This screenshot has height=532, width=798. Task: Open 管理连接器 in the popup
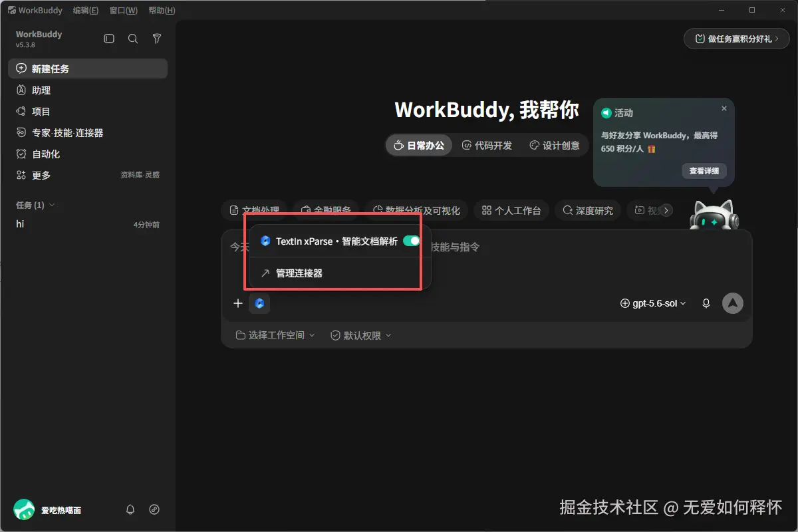[x=340, y=273]
